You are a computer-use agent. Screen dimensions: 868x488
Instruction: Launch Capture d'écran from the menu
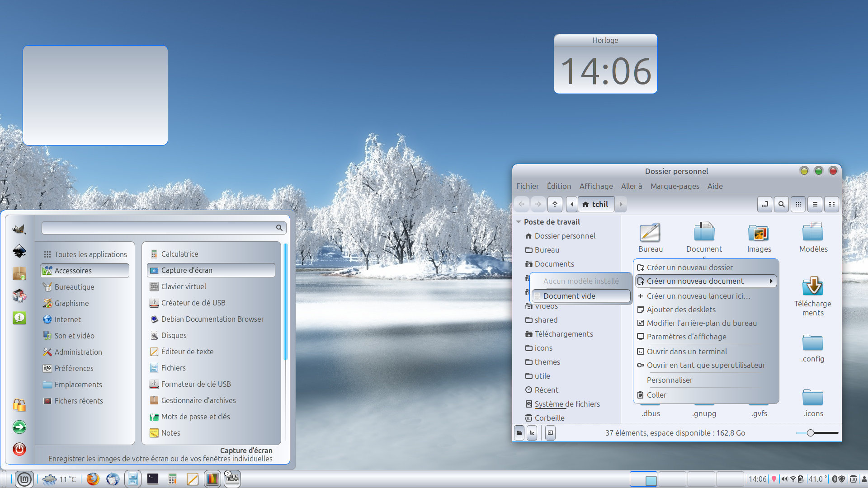coord(211,270)
